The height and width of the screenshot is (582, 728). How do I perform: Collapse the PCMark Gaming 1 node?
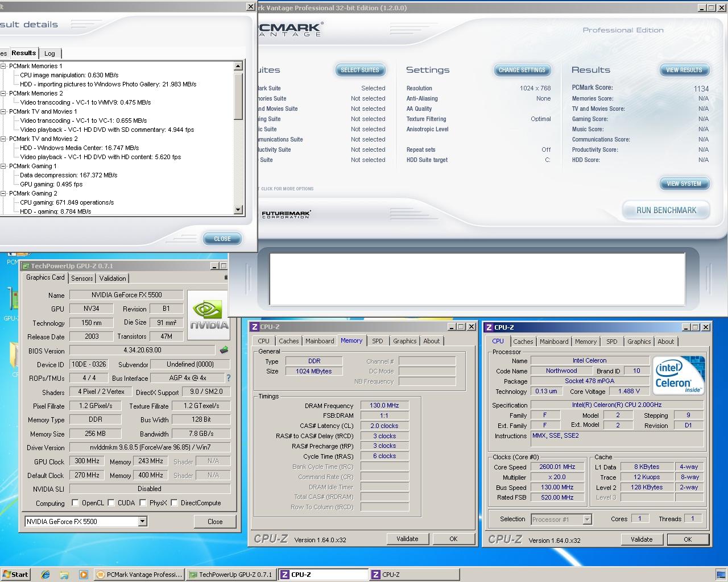coord(3,166)
